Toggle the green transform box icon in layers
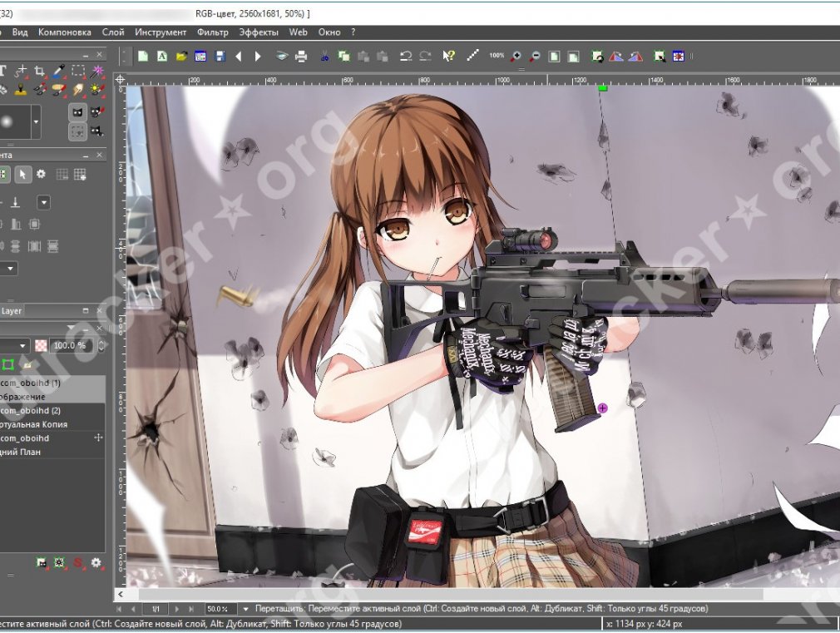 click(x=8, y=365)
